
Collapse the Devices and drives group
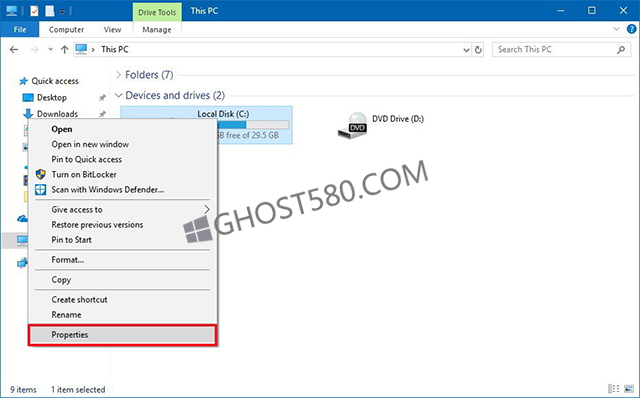point(118,96)
